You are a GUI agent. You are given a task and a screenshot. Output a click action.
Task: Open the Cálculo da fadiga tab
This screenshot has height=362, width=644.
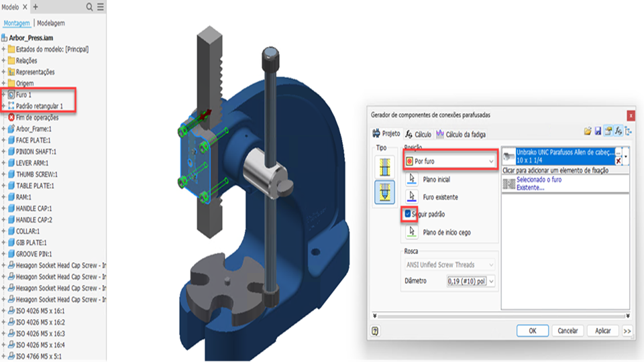pyautogui.click(x=461, y=134)
